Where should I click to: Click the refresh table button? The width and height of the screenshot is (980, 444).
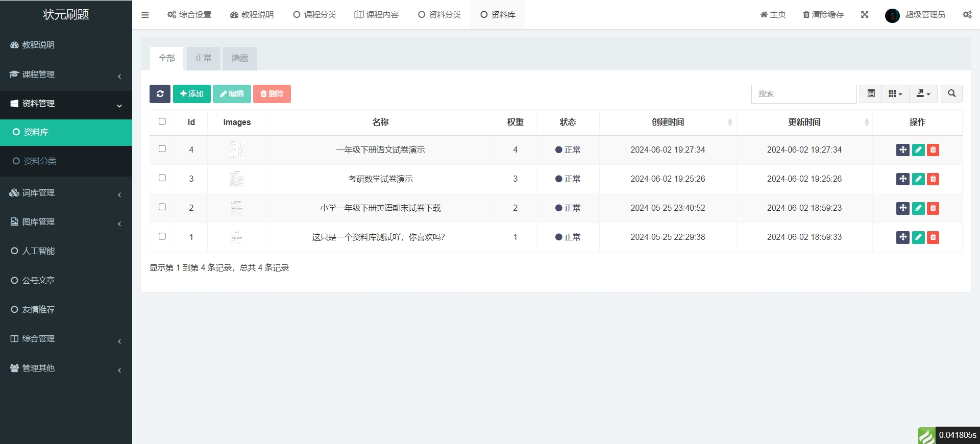click(160, 94)
